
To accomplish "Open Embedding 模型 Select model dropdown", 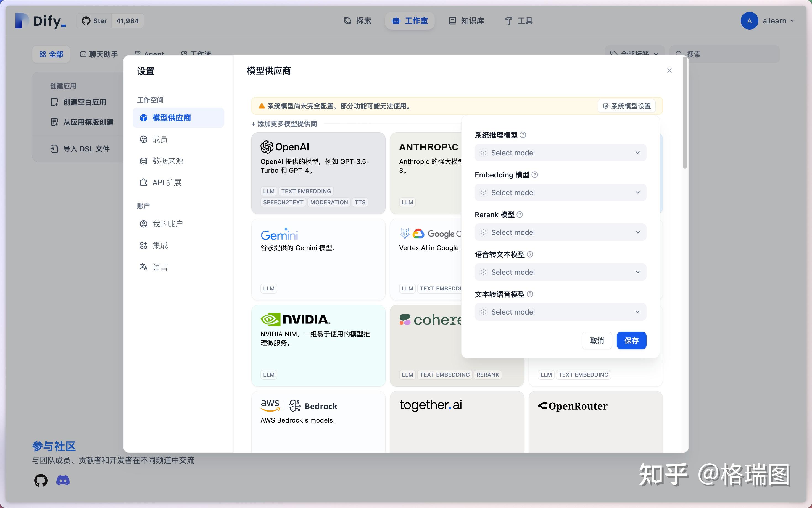I will pyautogui.click(x=560, y=192).
